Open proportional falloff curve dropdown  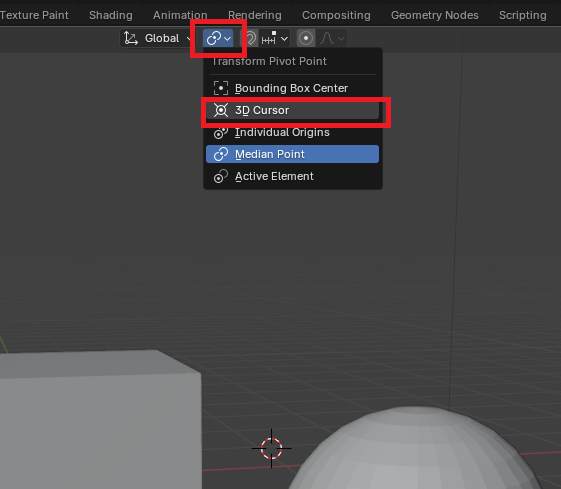[332, 38]
